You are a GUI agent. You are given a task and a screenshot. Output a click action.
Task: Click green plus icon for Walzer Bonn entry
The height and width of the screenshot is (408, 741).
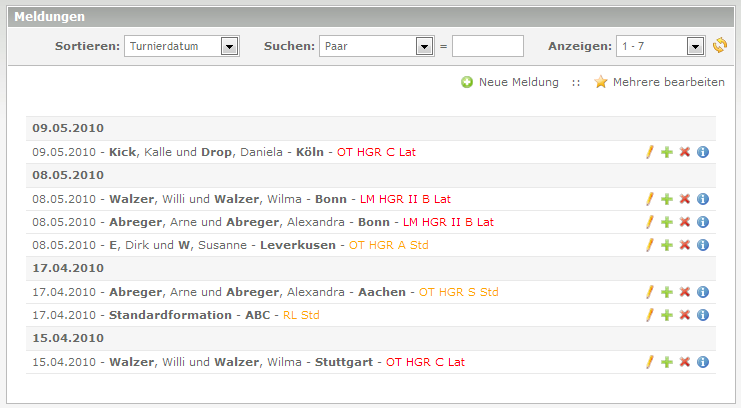(667, 199)
